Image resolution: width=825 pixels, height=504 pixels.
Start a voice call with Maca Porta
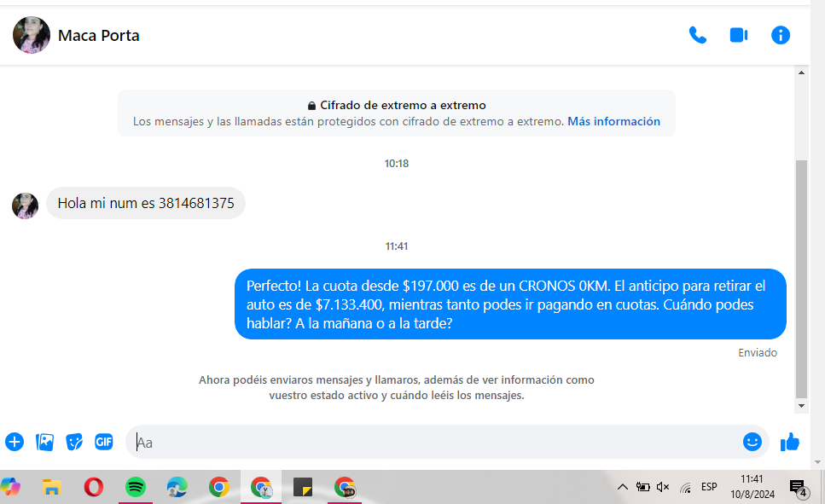[698, 35]
